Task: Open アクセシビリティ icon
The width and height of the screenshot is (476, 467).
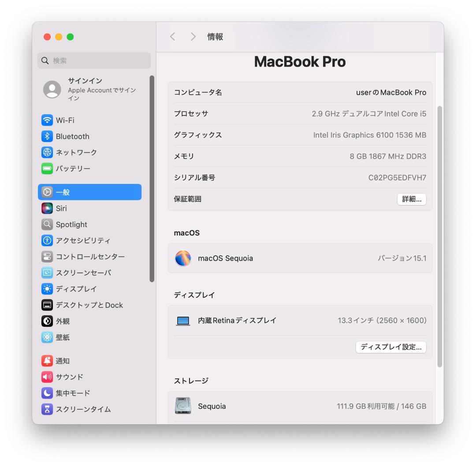Action: click(x=47, y=240)
